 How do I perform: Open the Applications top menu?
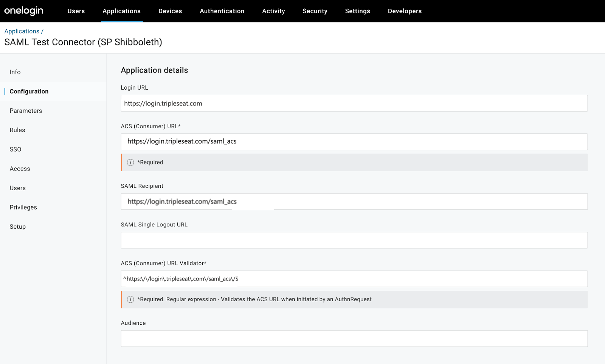tap(121, 11)
